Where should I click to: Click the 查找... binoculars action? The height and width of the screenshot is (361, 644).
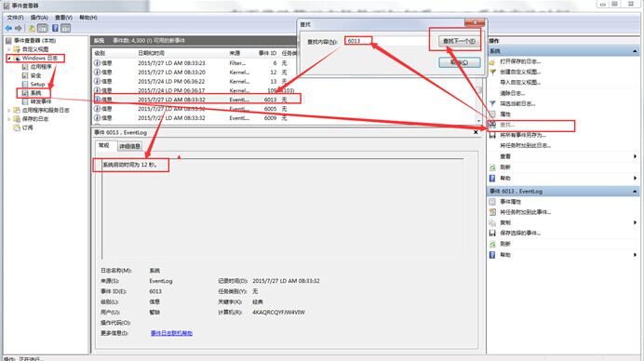(x=507, y=125)
